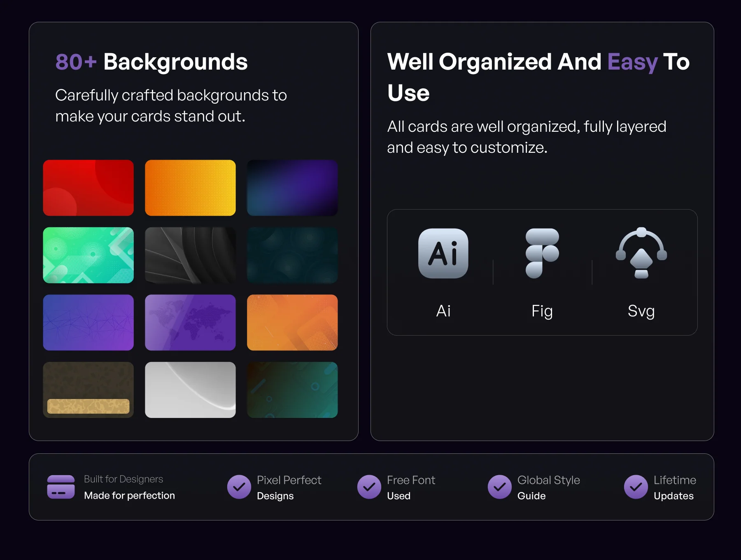
Task: Click the Svg pen-tool icon
Action: [641, 253]
